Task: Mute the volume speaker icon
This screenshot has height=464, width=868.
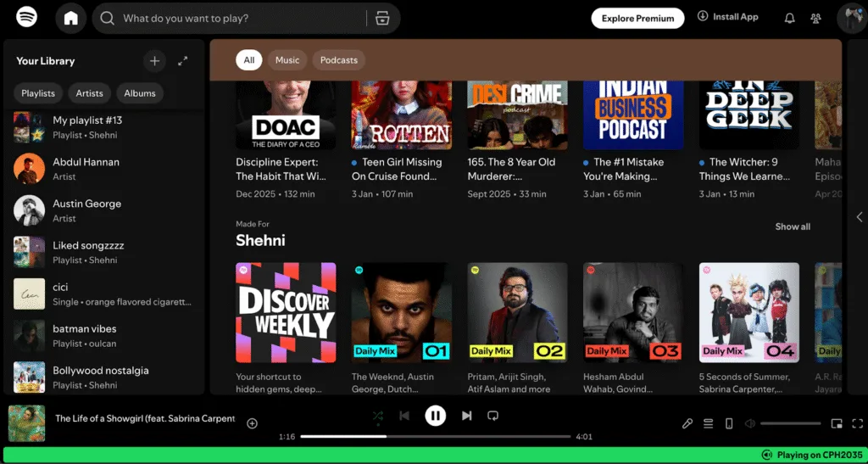Action: [x=749, y=423]
